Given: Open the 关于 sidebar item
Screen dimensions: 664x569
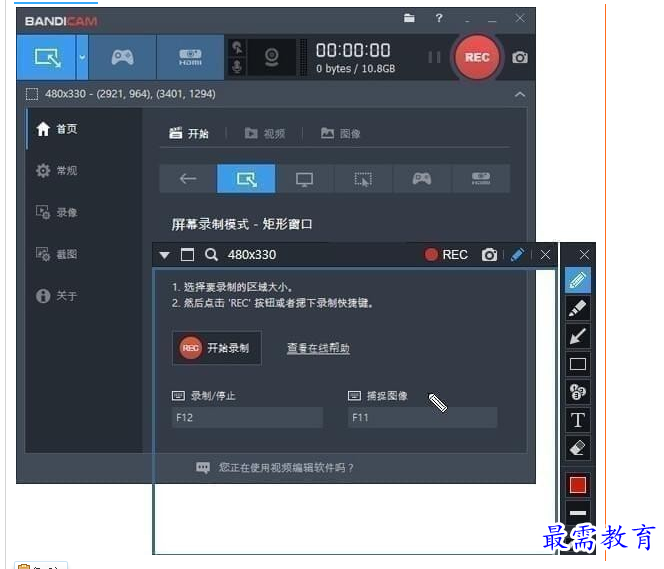Looking at the screenshot, I should tap(57, 296).
